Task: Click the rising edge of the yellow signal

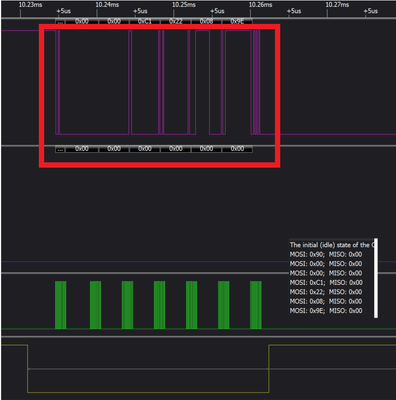Action: [x=269, y=369]
